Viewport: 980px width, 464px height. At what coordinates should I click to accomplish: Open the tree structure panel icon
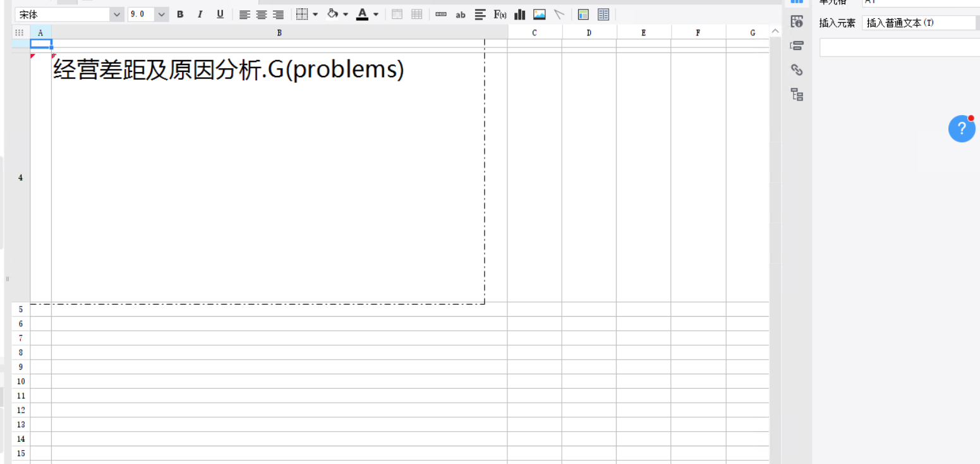pos(797,95)
